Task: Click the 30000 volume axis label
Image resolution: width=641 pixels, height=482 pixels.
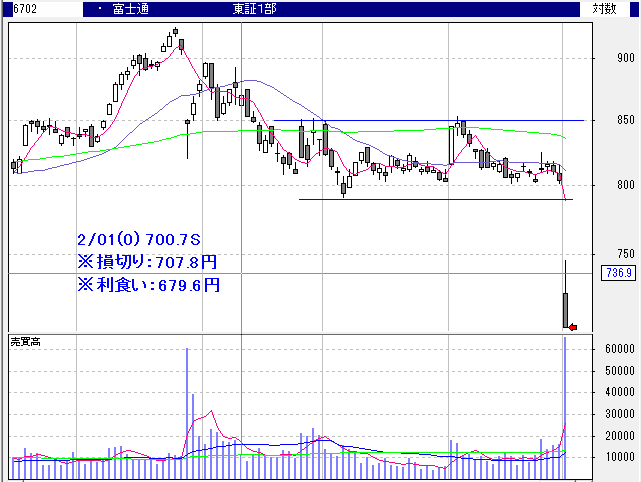Action: (x=616, y=414)
